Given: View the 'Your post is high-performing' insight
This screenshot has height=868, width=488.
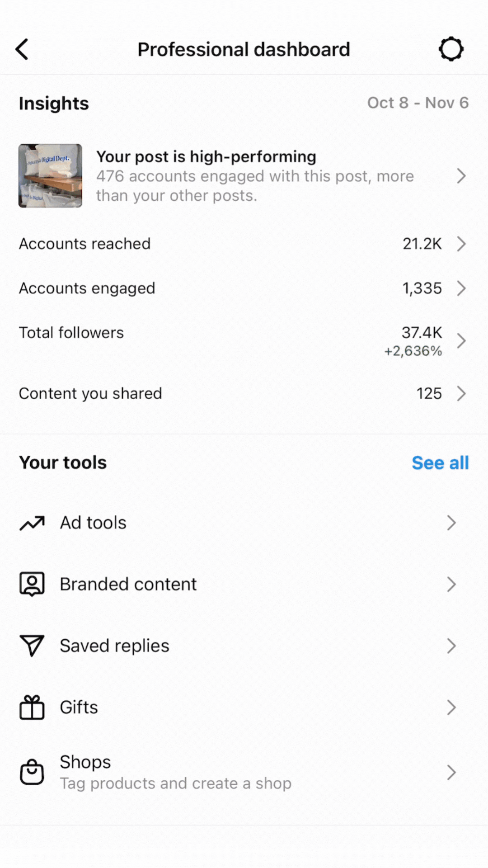Looking at the screenshot, I should (x=255, y=176).
